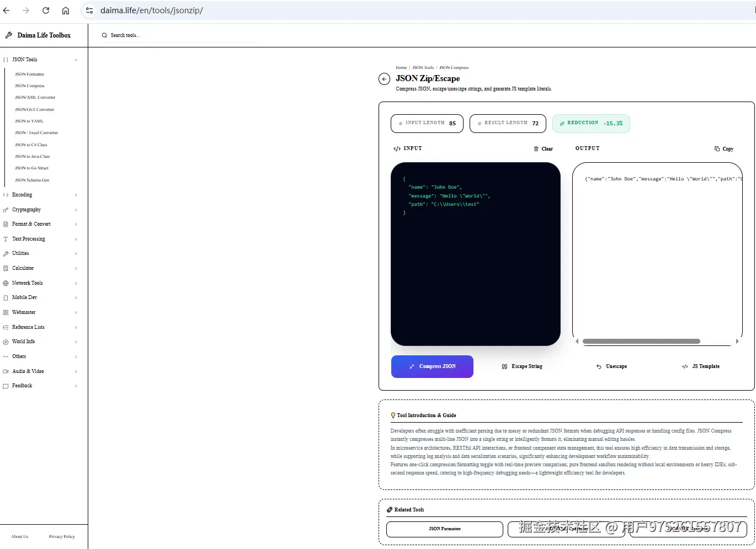Expand the Format & Convert category

(40, 224)
